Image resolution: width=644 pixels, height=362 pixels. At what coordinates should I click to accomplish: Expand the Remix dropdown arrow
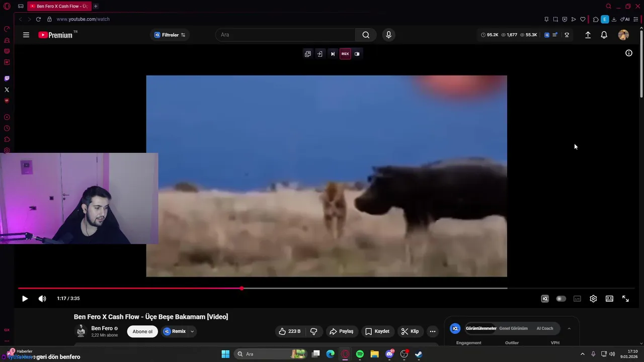click(192, 331)
